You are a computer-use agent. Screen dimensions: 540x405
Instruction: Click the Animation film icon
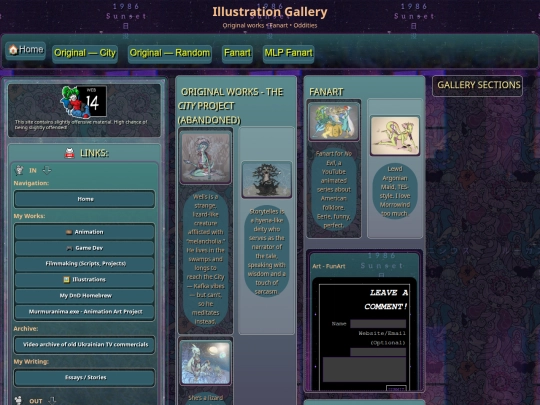pyautogui.click(x=69, y=232)
